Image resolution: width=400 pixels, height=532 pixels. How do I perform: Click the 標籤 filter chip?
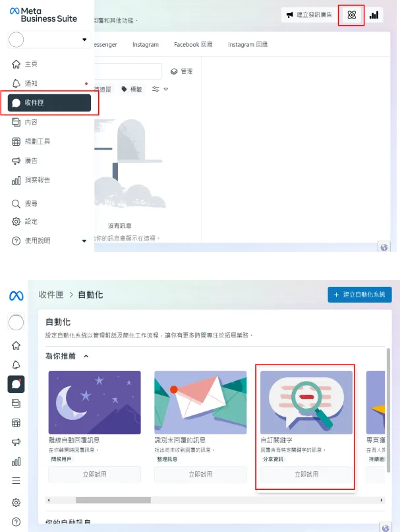tap(132, 89)
